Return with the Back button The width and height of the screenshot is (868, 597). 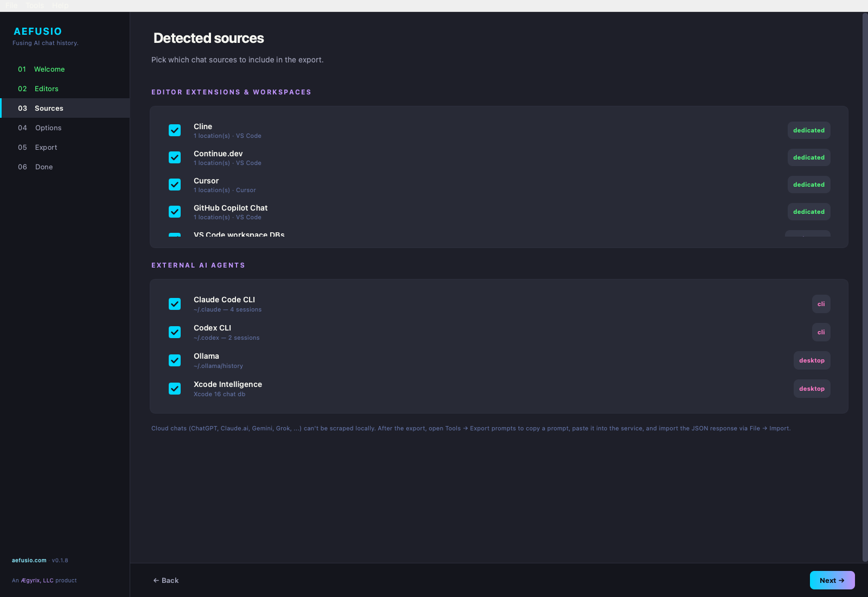tap(165, 580)
